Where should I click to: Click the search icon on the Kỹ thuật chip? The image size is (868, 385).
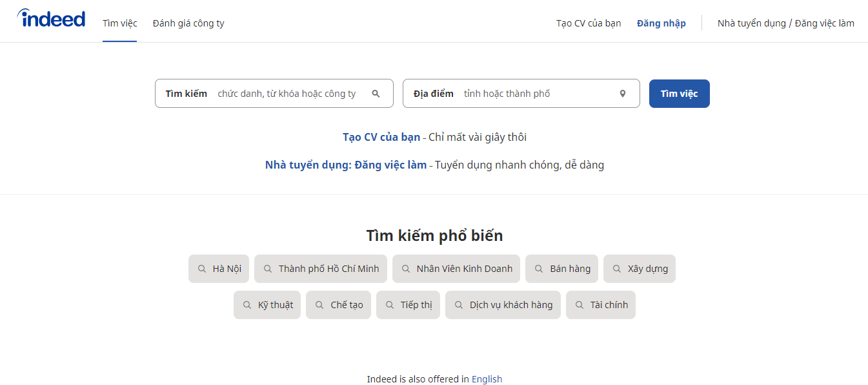coord(247,305)
